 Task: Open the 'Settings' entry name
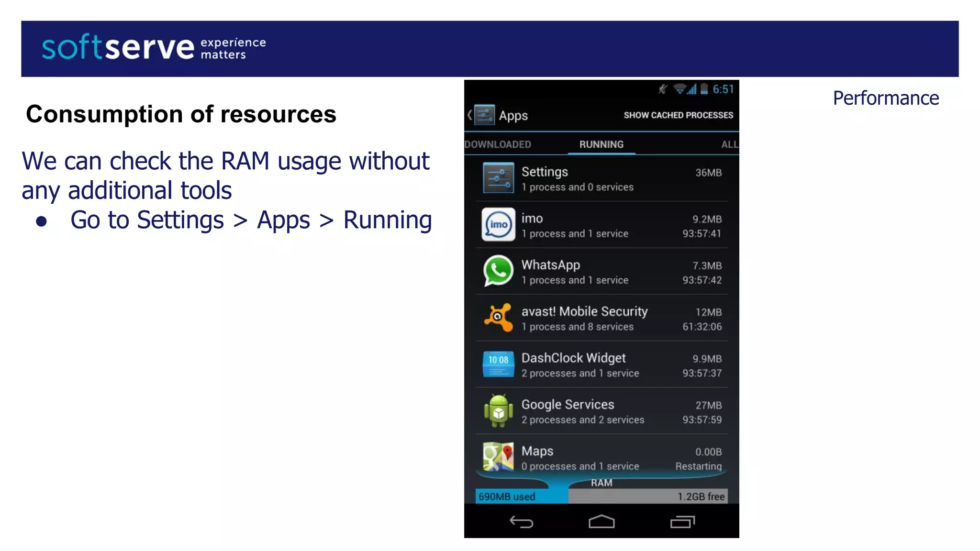coord(545,172)
